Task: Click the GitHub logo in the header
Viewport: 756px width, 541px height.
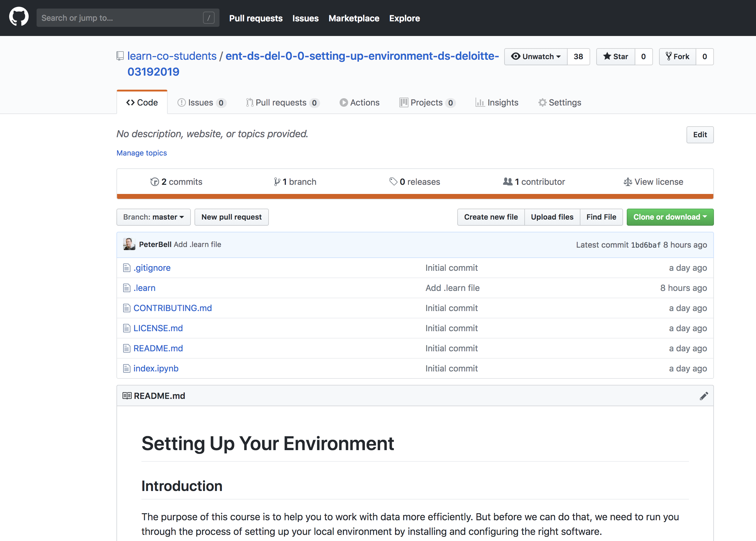Action: pos(18,16)
